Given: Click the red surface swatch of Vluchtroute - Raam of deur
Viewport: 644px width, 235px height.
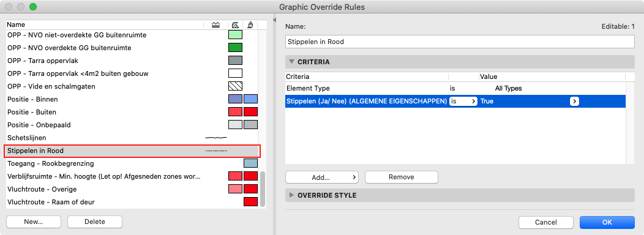Looking at the screenshot, I should coord(250,202).
